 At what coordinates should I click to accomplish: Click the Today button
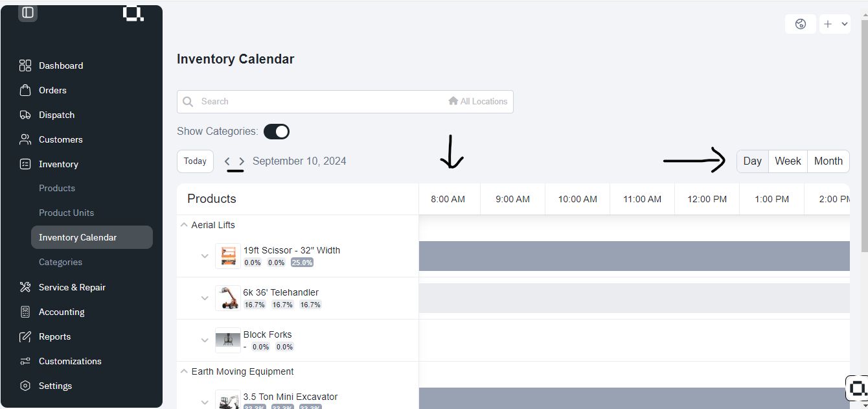coord(195,161)
